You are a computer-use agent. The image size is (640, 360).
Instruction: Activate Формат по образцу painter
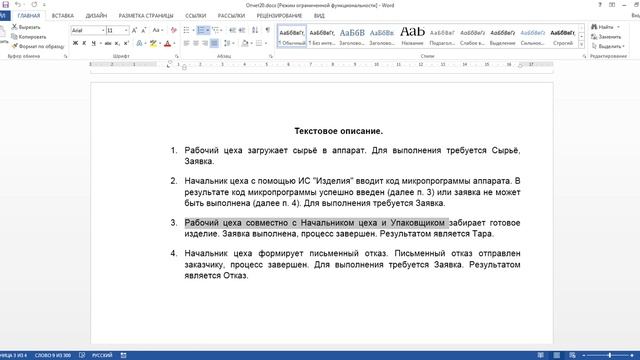pos(38,47)
